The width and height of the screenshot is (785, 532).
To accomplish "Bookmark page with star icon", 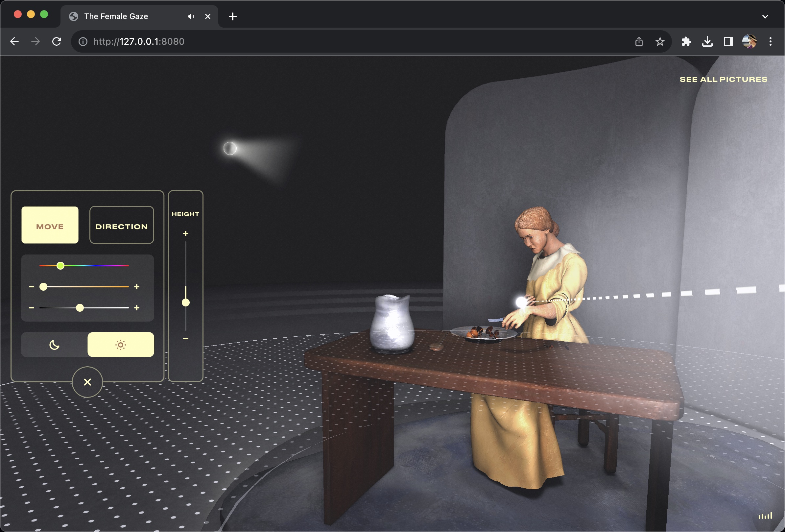I will pyautogui.click(x=660, y=41).
